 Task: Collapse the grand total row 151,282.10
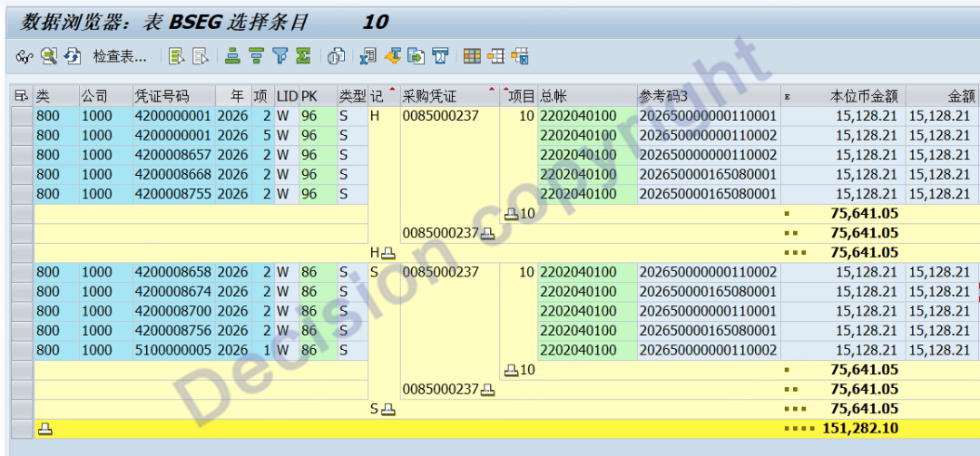tap(44, 429)
